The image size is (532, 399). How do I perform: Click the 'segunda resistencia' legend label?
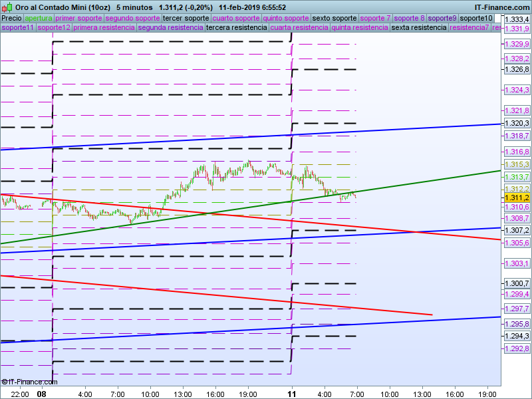170,28
